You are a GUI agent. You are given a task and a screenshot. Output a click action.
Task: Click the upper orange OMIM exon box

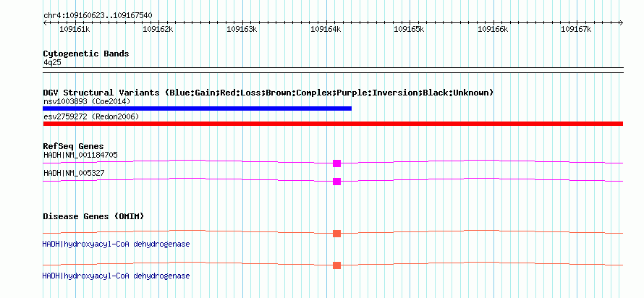[336, 234]
